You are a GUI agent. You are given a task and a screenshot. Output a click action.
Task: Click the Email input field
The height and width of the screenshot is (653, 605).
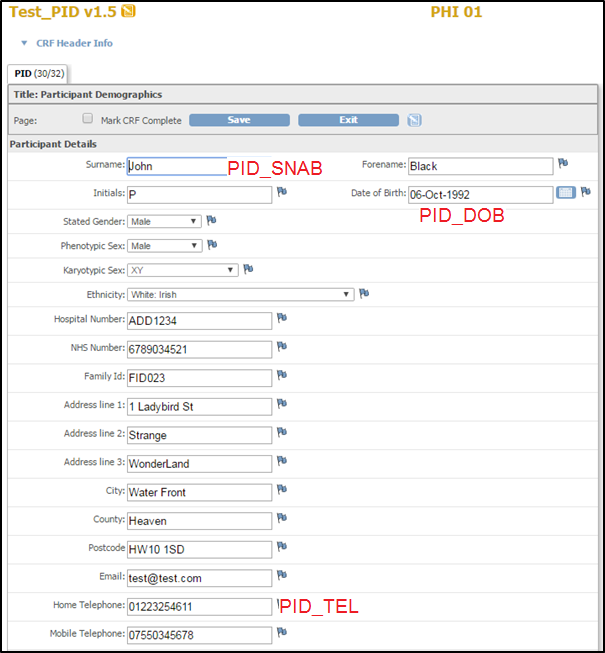(199, 578)
